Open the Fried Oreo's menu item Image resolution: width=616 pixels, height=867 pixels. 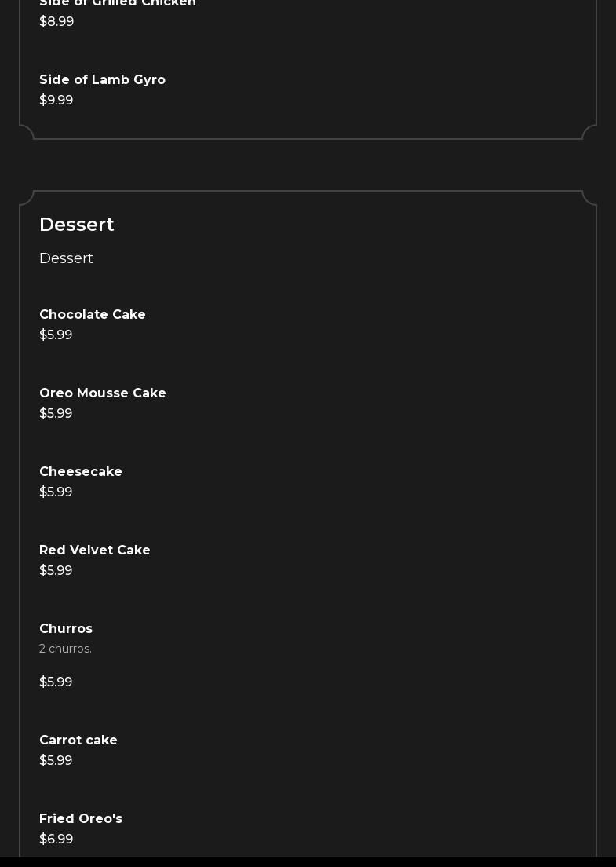[x=81, y=819]
